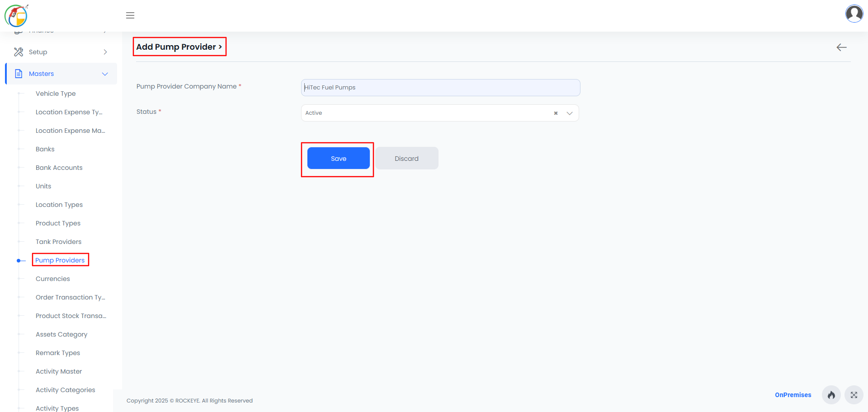Click the Setup tools icon
Screen dimensions: 868x412
tap(19, 52)
